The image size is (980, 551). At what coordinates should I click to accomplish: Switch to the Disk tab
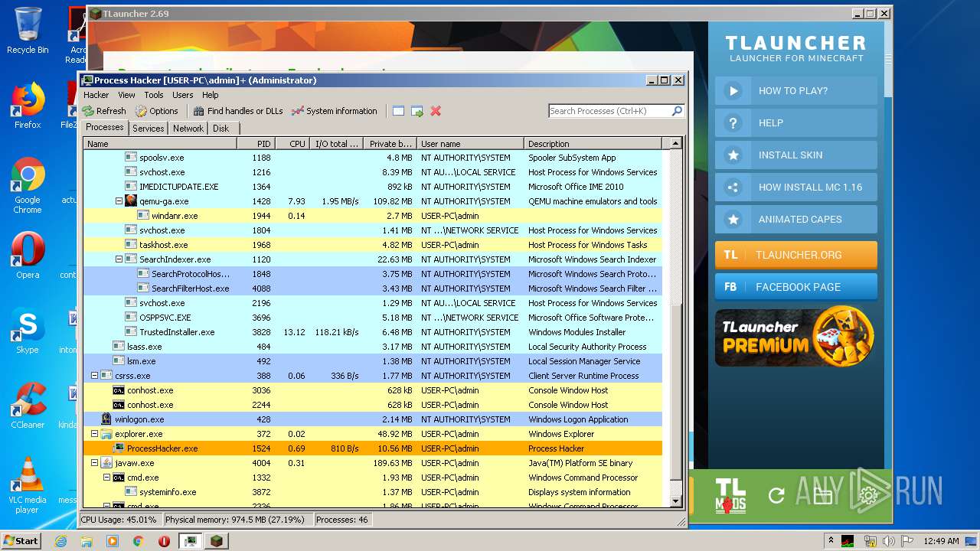(x=220, y=129)
